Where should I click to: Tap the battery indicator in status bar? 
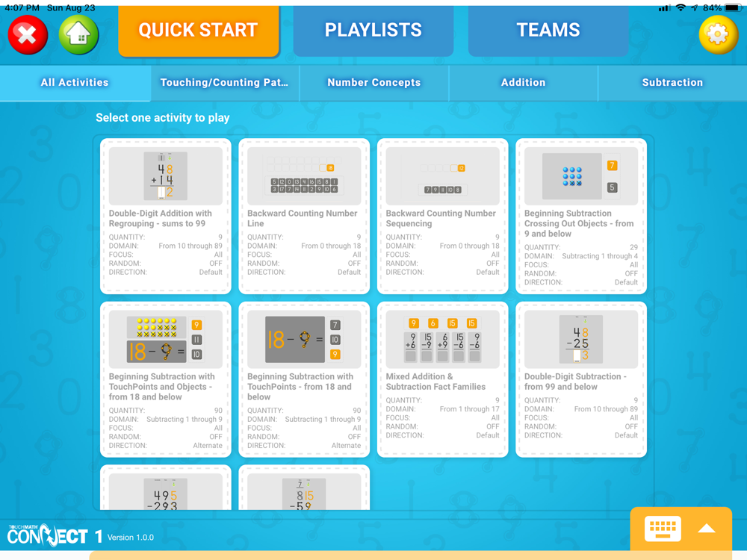tap(734, 8)
